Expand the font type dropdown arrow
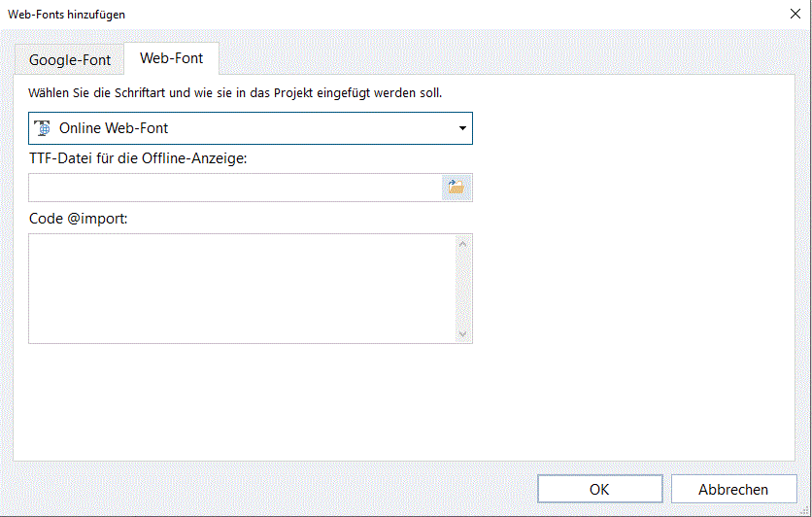This screenshot has height=517, width=812. (461, 128)
